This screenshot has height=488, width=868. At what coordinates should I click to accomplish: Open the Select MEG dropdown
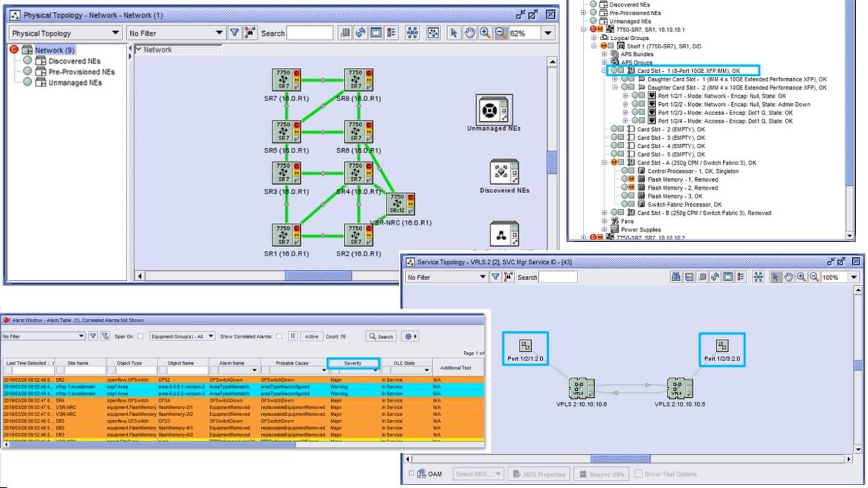click(478, 474)
